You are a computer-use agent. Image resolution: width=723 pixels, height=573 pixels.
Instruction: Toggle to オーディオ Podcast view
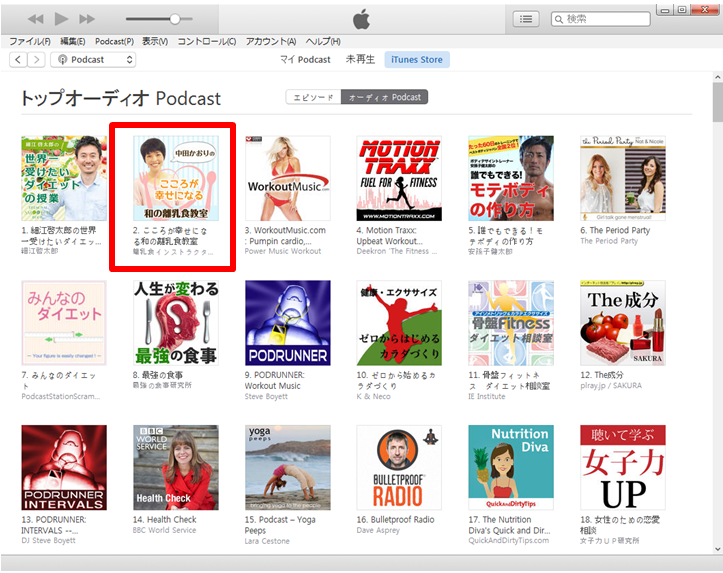click(385, 97)
